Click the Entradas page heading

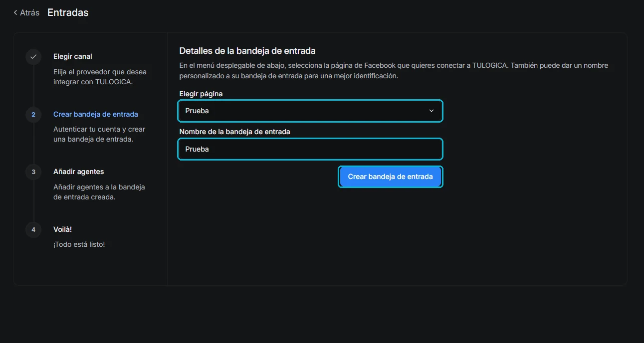(x=68, y=13)
